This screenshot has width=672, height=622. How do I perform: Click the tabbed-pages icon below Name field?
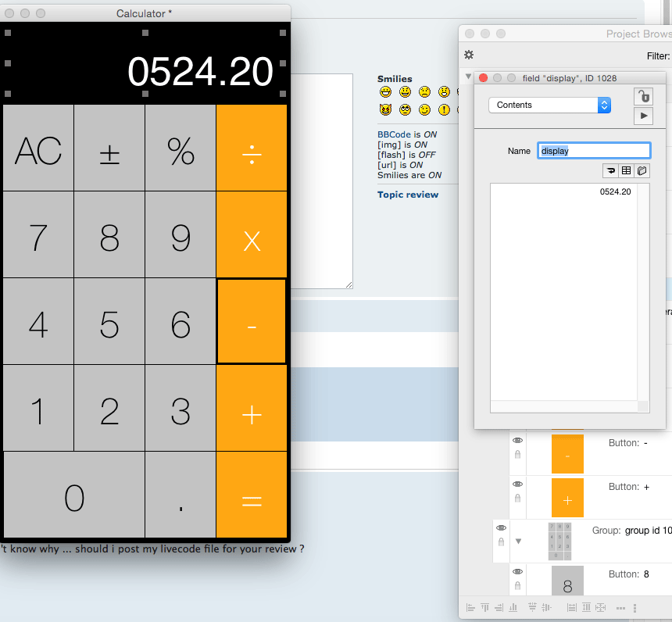click(642, 170)
